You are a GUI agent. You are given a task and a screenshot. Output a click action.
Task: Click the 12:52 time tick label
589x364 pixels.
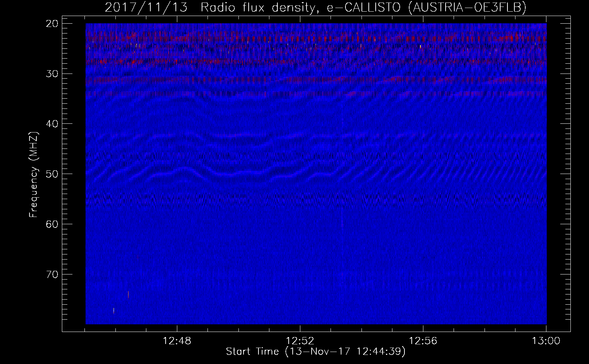click(x=300, y=341)
